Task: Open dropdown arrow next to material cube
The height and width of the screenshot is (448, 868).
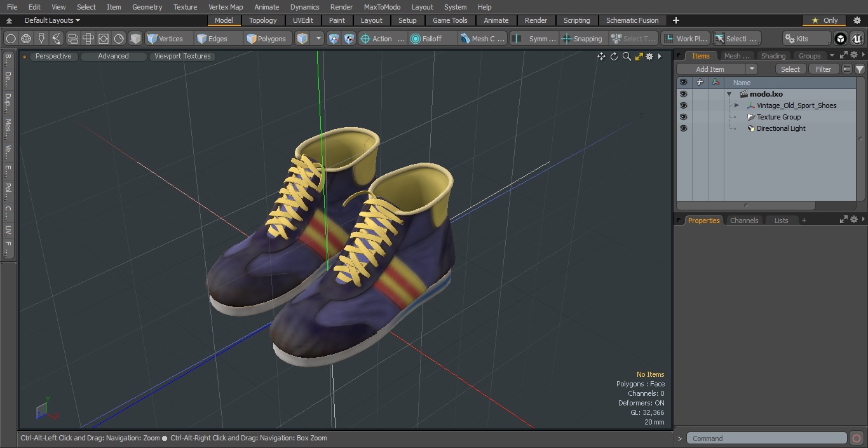Action: [318, 39]
